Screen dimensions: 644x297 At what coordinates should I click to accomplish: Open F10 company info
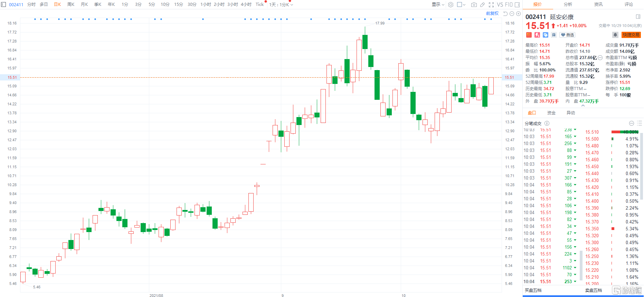pyautogui.click(x=509, y=4)
